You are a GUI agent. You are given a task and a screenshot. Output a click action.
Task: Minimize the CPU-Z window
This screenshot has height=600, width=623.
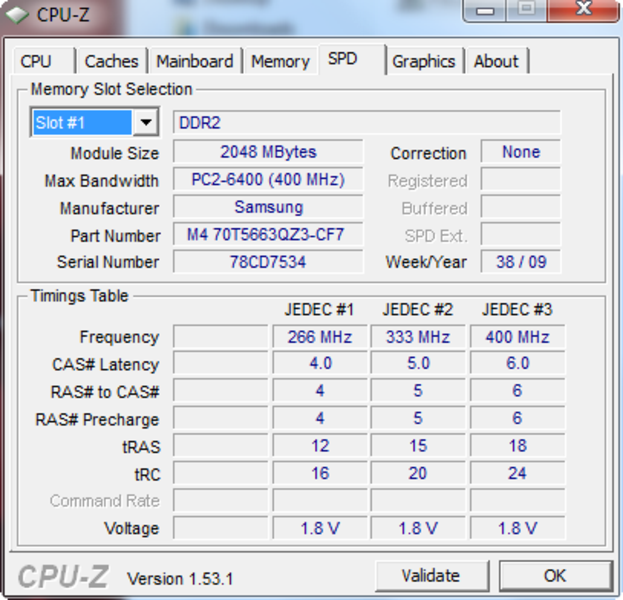pos(485,10)
